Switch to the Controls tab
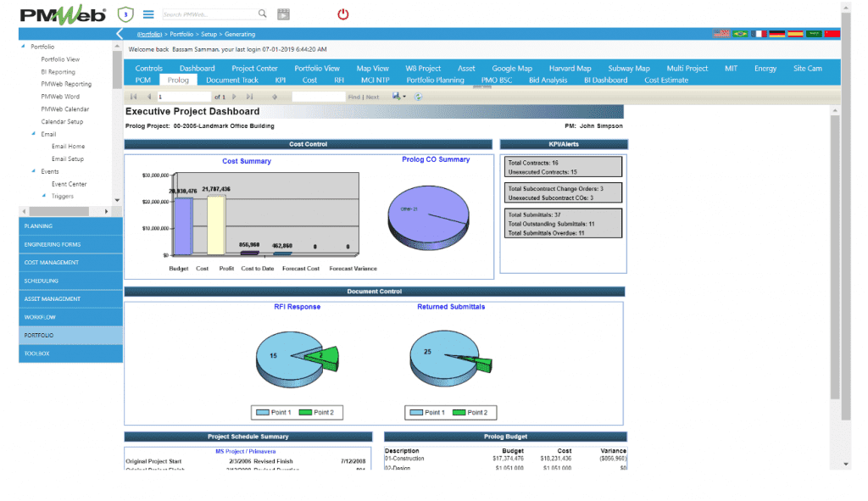 tap(149, 68)
